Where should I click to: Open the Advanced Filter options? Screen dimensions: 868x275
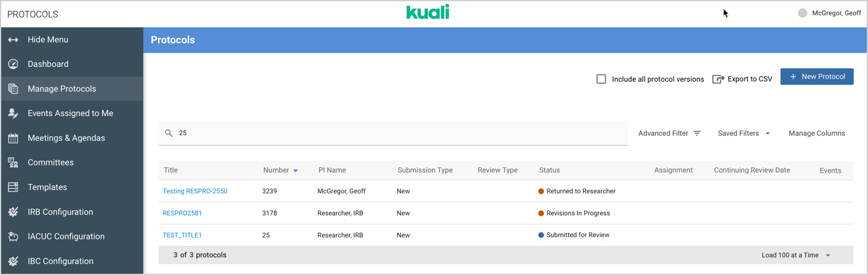point(669,134)
